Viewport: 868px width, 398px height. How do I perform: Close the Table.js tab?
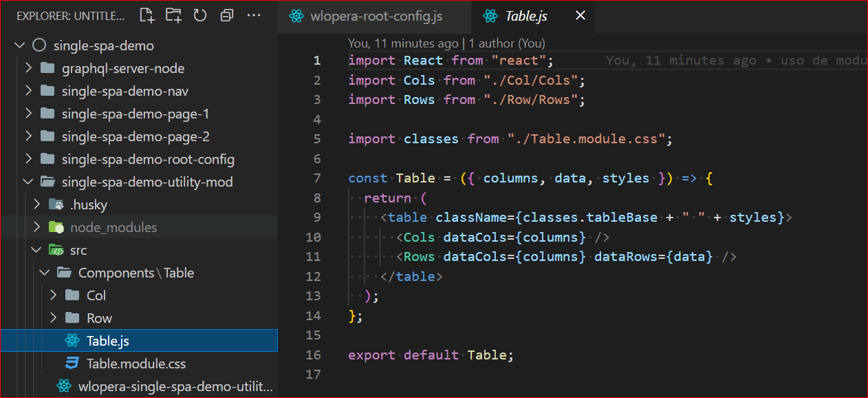point(580,15)
